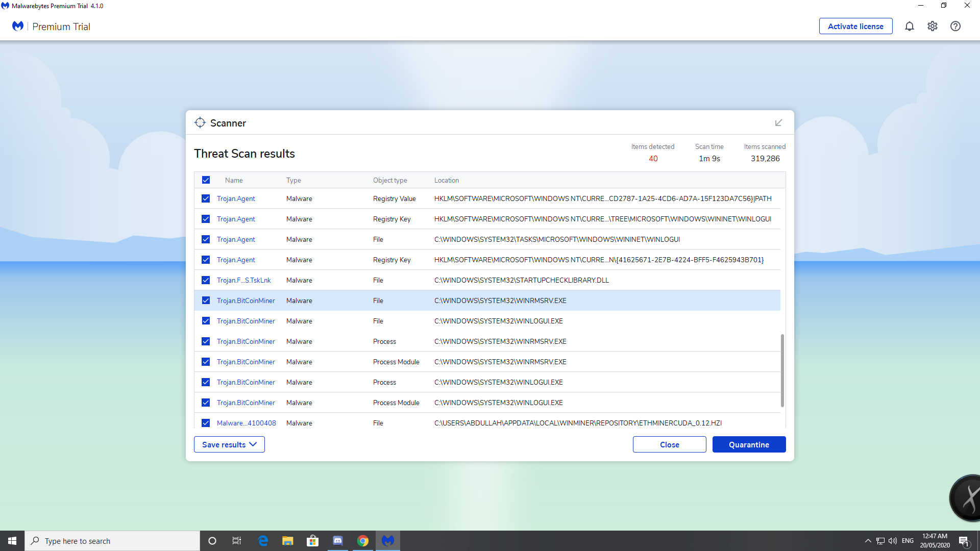Uncheck the Malware...4100408 row checkbox

click(x=206, y=423)
